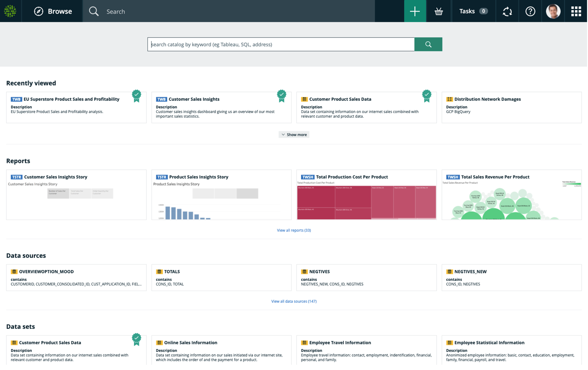Open OVERVIEWOPTION_MOOD data source

click(x=76, y=277)
